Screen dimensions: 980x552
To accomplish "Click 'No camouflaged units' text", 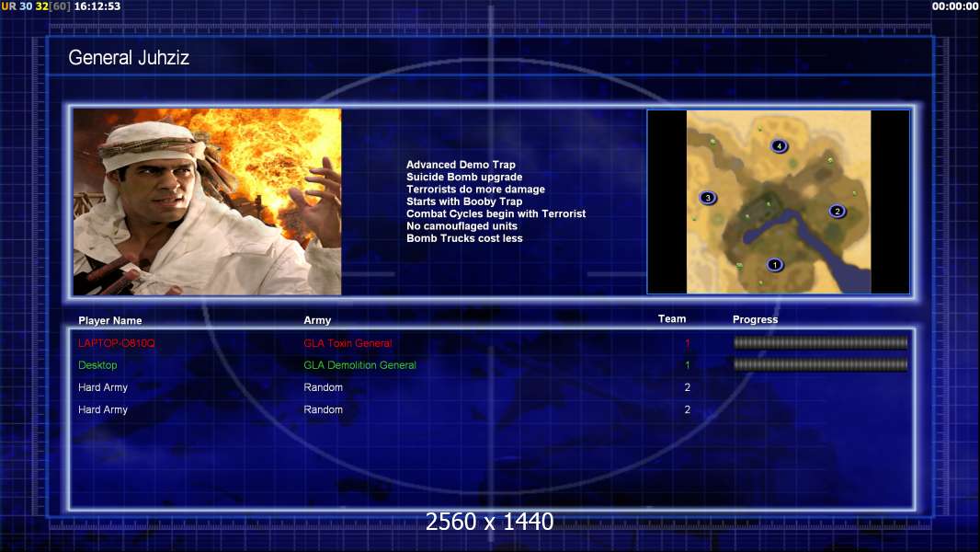I will pos(462,225).
